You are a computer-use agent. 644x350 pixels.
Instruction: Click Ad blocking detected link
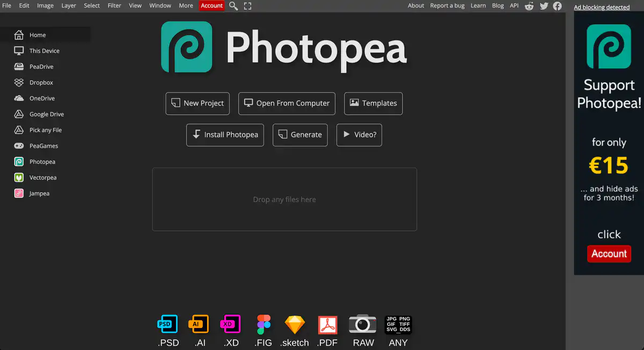(x=602, y=7)
